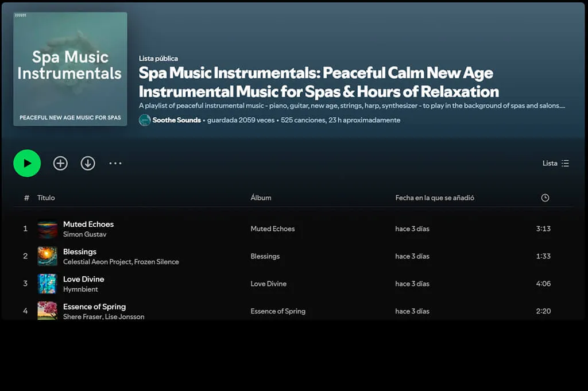Image resolution: width=588 pixels, height=391 pixels.
Task: Click the Blessings track artwork
Action: (x=47, y=256)
